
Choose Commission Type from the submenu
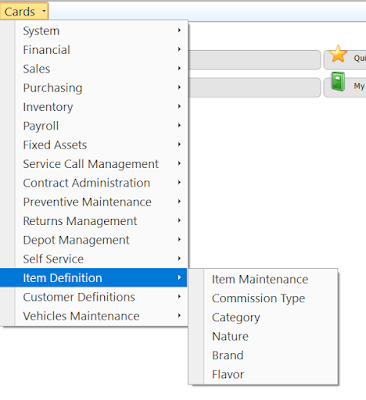coord(263,298)
